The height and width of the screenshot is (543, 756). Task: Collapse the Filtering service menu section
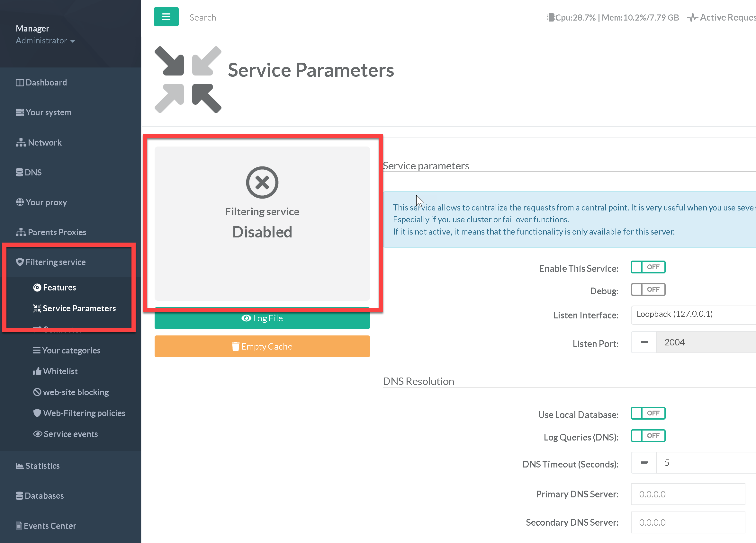coord(56,262)
